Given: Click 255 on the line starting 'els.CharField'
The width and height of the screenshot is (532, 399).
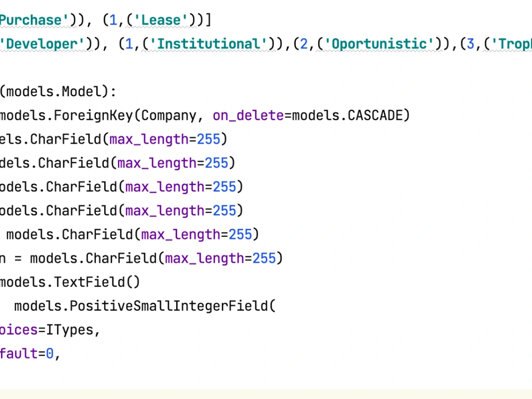Looking at the screenshot, I should 209,139.
